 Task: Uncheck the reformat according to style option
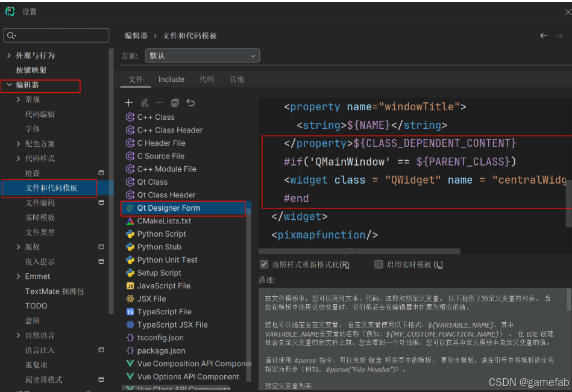tap(264, 263)
